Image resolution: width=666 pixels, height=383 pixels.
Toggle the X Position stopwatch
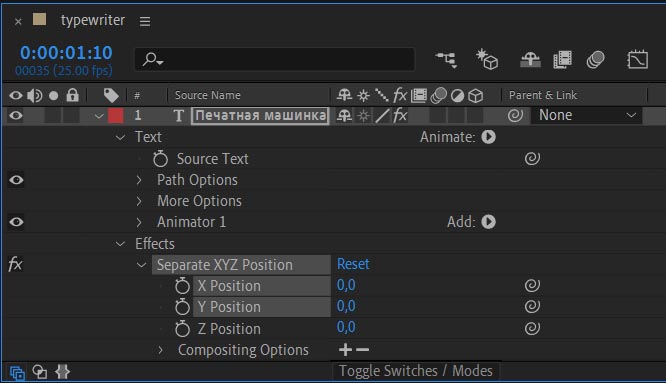point(182,285)
